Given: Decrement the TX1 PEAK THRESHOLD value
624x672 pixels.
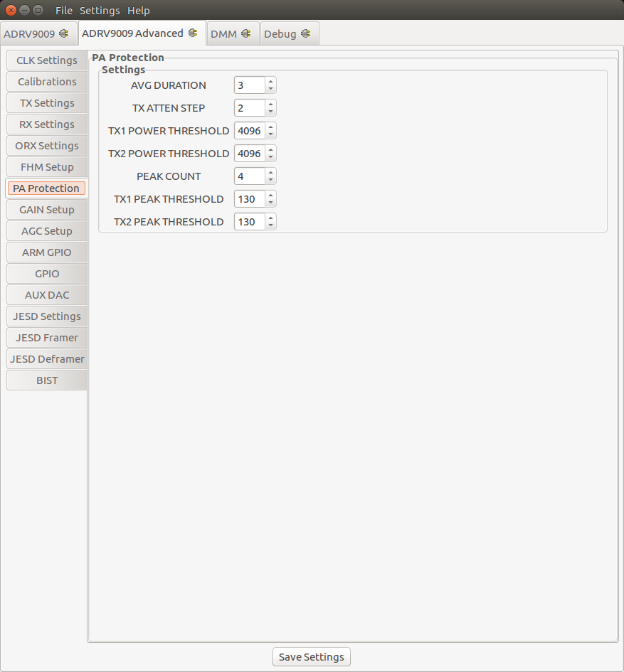Looking at the screenshot, I should (x=270, y=203).
